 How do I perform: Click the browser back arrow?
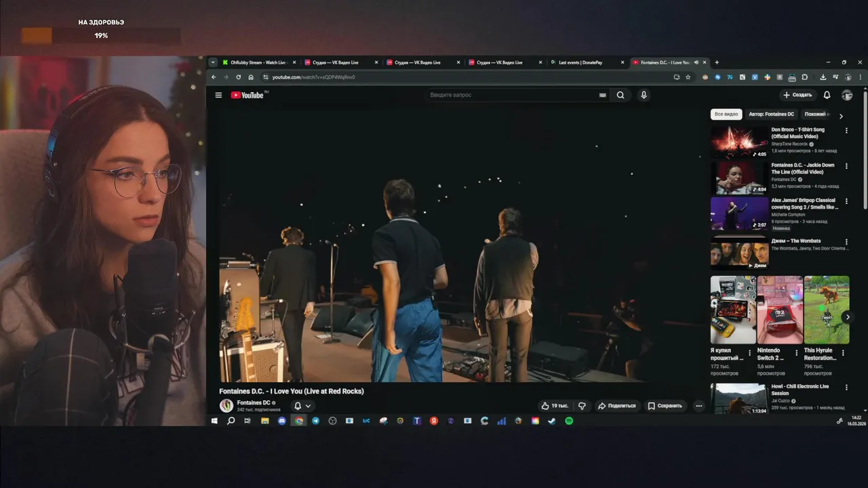pyautogui.click(x=214, y=77)
